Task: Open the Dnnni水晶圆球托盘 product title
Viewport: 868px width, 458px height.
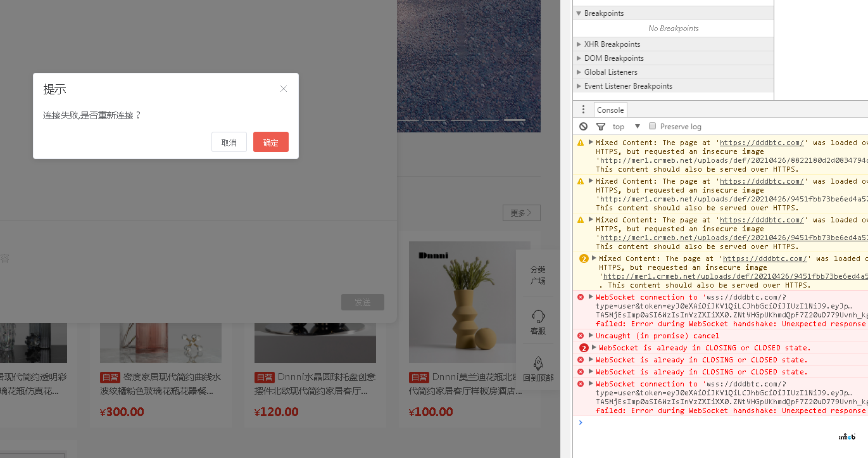Action: click(315, 384)
